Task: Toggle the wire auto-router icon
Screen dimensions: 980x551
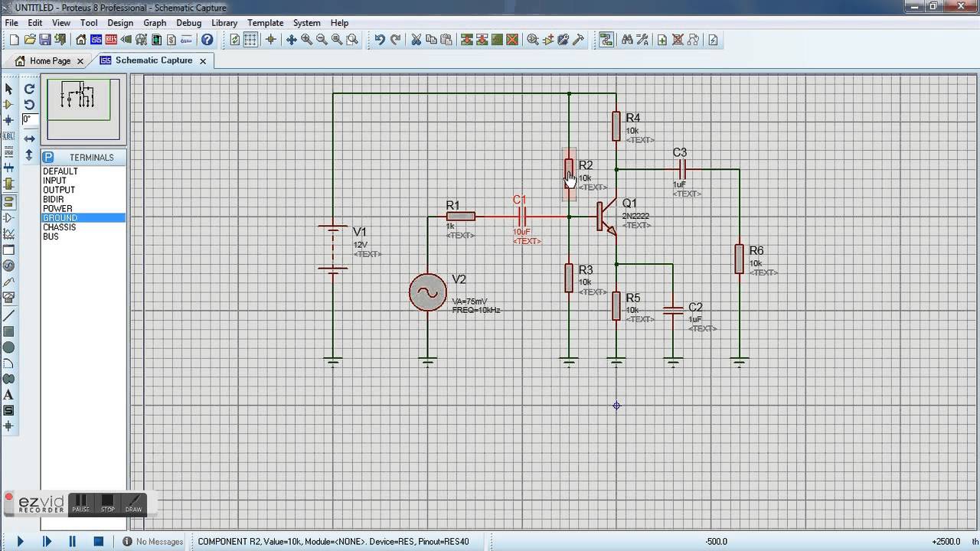Action: (606, 40)
